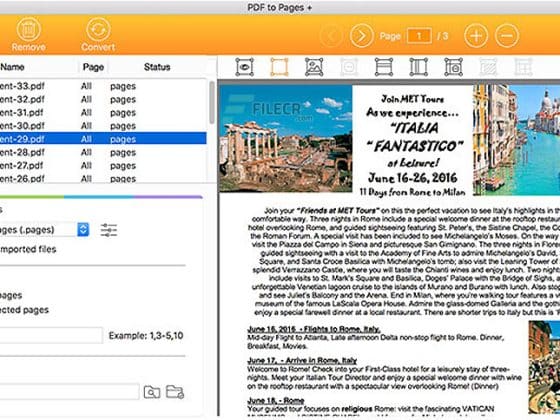
Task: Click the greyed-out grid table tool
Action: [x=523, y=67]
